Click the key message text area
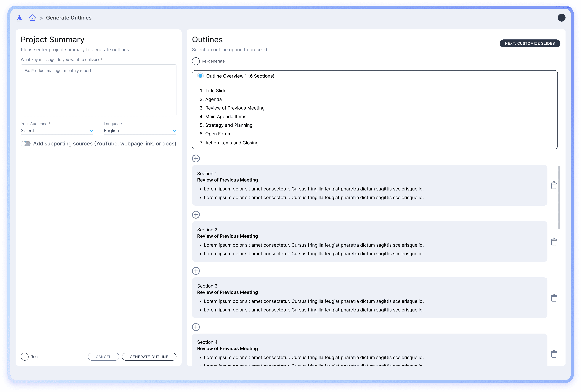Screen dimensions: 581x392 tap(98, 90)
